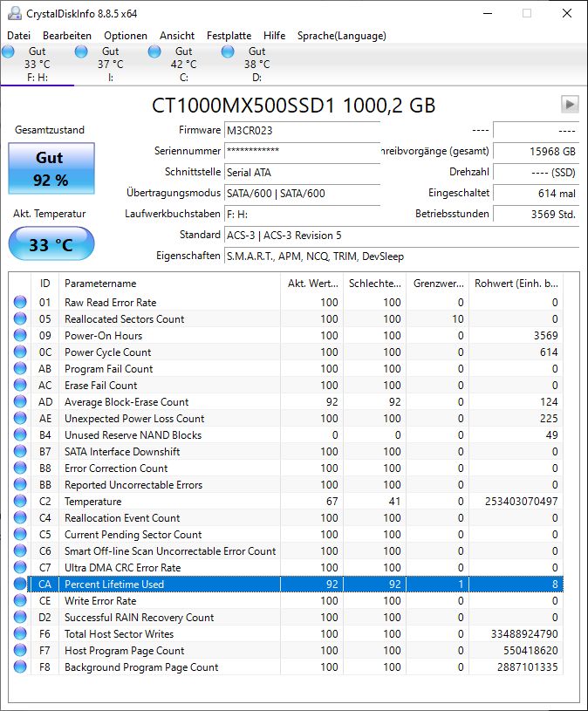Image resolution: width=588 pixels, height=711 pixels.
Task: Click the Schlechte... column header
Action: point(374,284)
